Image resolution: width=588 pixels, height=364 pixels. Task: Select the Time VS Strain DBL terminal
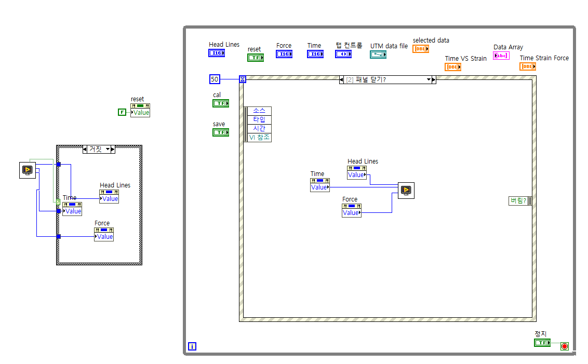coord(452,66)
